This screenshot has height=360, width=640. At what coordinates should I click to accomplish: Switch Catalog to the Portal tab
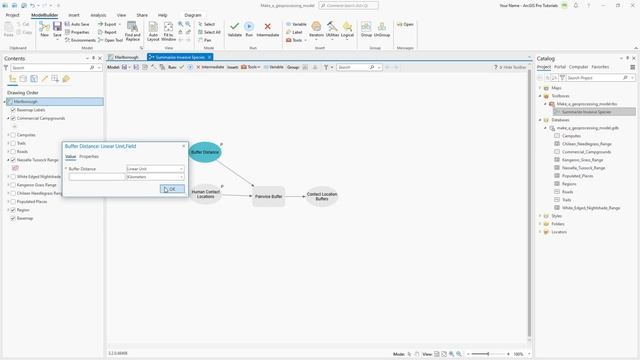[x=560, y=67]
